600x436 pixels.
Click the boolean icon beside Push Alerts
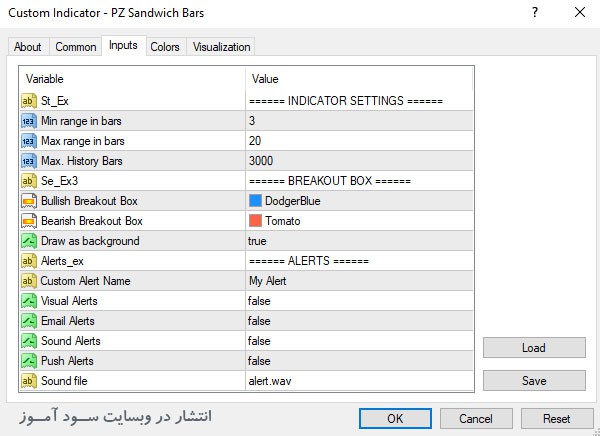[x=28, y=361]
